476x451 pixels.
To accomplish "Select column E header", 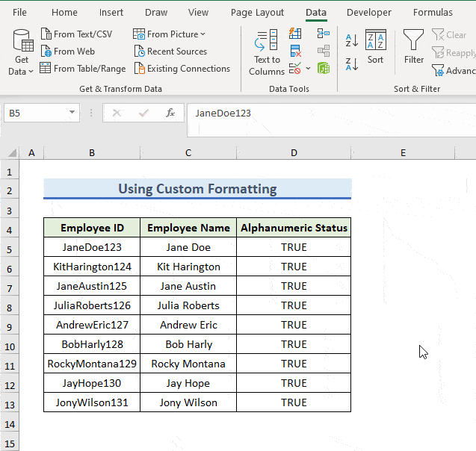I will point(403,153).
